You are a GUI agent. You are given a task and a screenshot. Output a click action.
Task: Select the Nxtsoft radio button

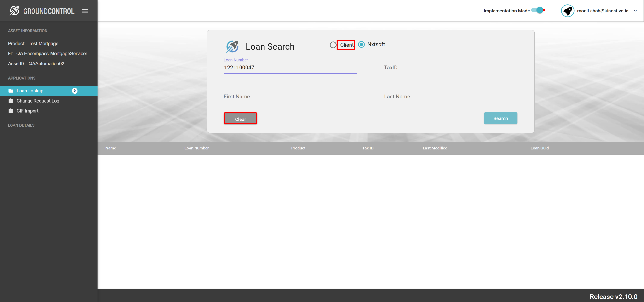(361, 45)
